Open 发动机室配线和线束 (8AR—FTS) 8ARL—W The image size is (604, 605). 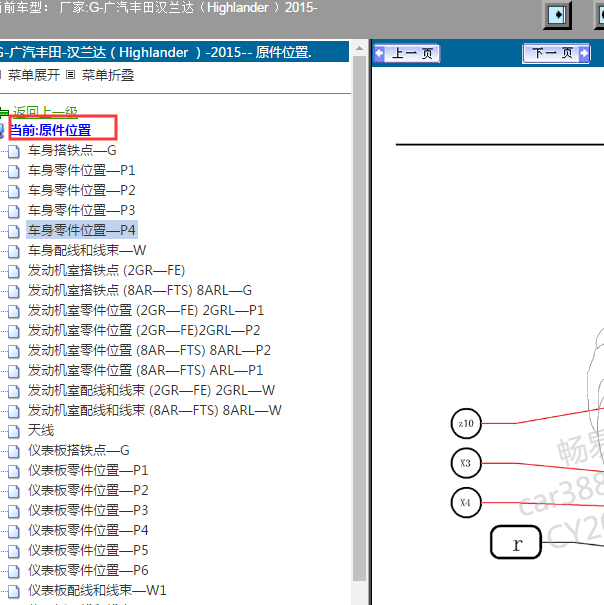[155, 411]
